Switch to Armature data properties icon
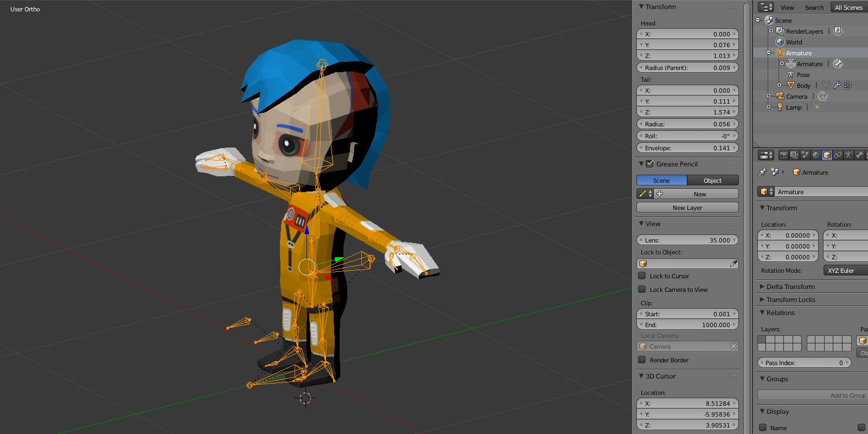The width and height of the screenshot is (868, 434). click(x=848, y=155)
